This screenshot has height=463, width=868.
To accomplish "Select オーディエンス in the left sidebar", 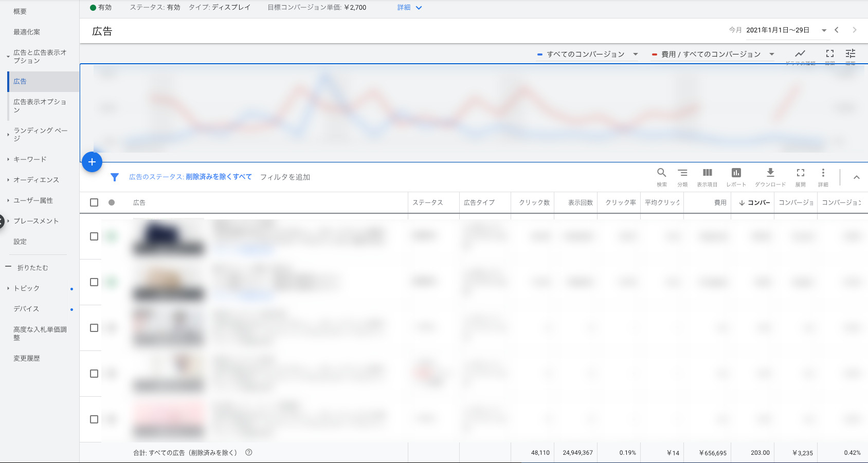I will 36,180.
